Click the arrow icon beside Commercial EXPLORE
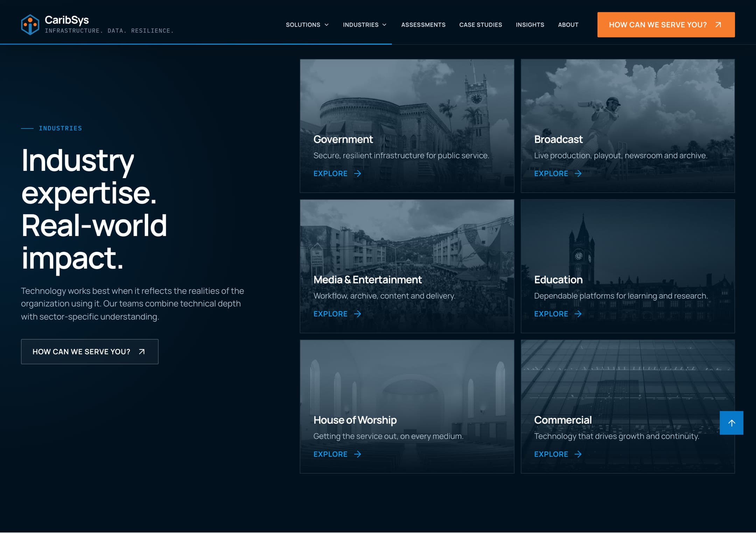Image resolution: width=756 pixels, height=533 pixels. click(578, 454)
